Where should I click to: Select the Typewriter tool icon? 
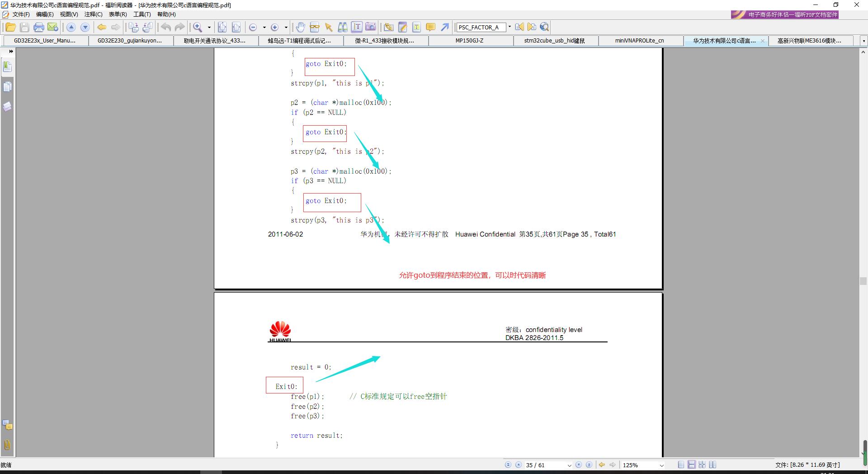pyautogui.click(x=416, y=27)
